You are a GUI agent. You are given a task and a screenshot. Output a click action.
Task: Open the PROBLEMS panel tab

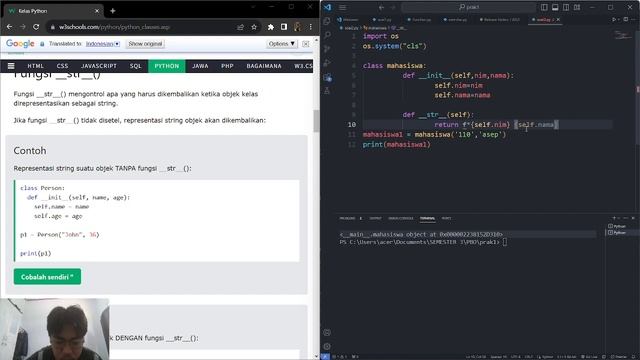[347, 218]
